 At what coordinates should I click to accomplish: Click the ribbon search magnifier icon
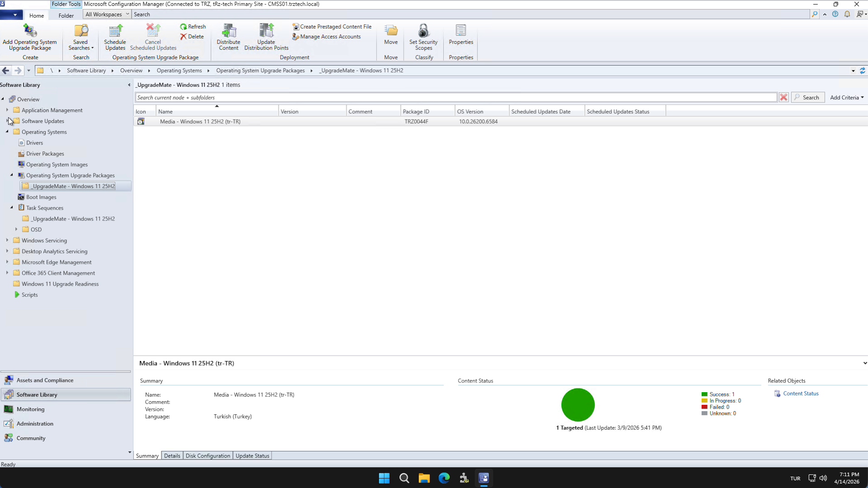(x=815, y=14)
